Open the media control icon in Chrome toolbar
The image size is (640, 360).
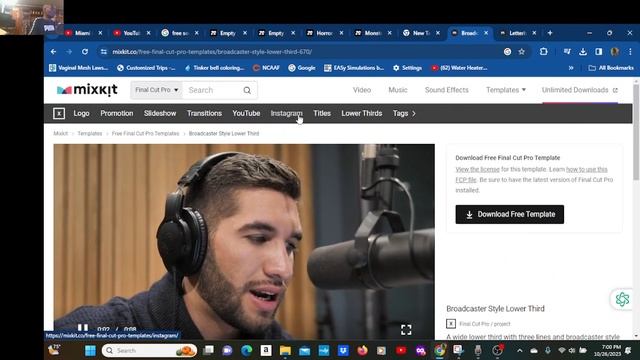567,51
